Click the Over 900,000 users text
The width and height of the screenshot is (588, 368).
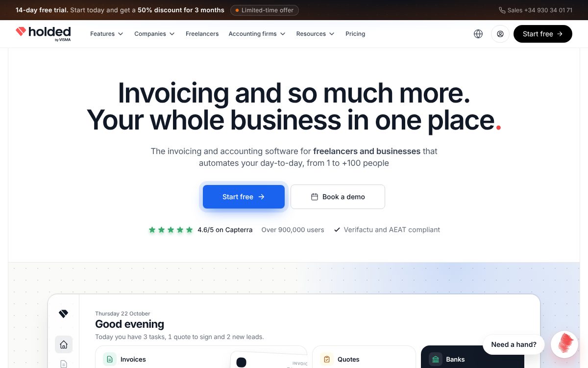[x=293, y=230]
